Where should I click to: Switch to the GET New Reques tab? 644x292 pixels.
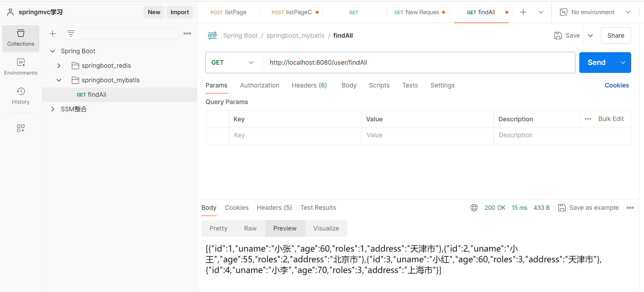click(417, 12)
